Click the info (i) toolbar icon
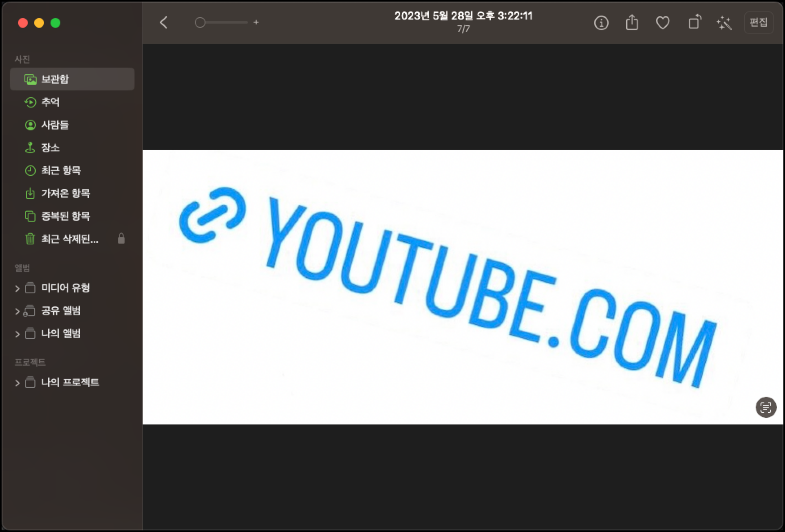Screen dimensions: 785x532 pyautogui.click(x=601, y=23)
